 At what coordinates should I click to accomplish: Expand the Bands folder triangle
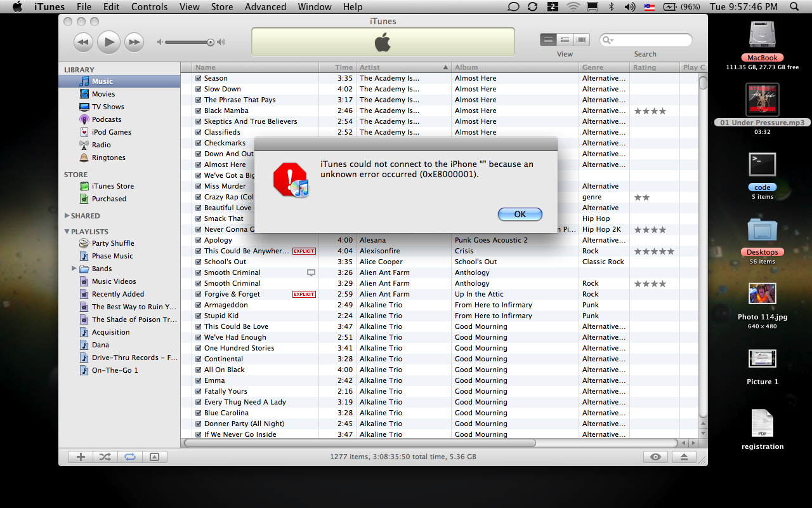point(74,269)
